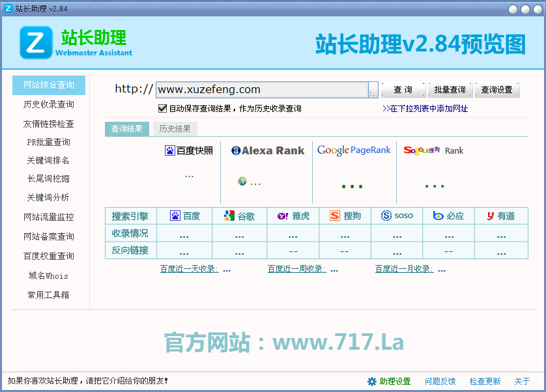This screenshot has height=392, width=546.
Task: Click the Baidu 收录情况 result cell
Action: 184,233
